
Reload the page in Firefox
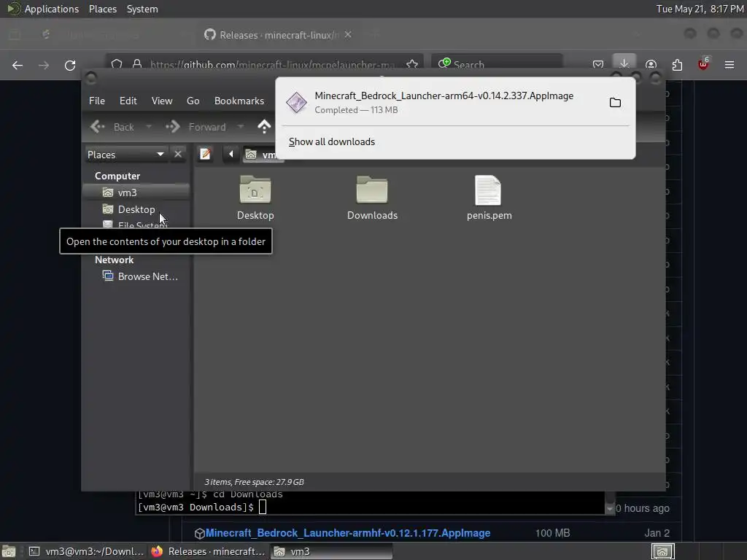point(70,65)
